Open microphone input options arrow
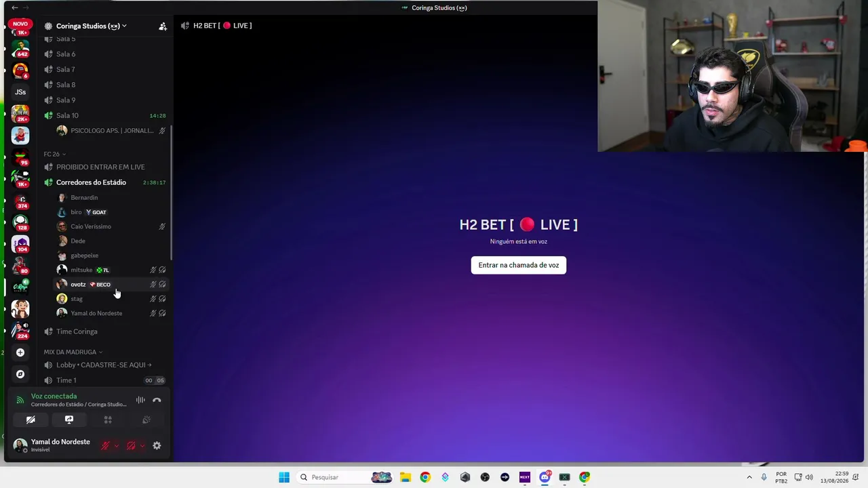The height and width of the screenshot is (488, 868). [x=116, y=445]
